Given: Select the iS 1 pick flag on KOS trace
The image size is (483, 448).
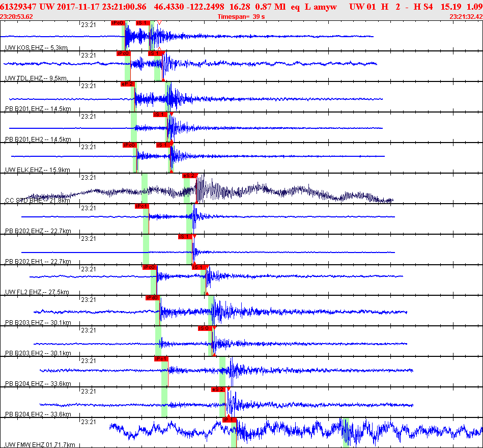Looking at the screenshot, I should 143,23.
